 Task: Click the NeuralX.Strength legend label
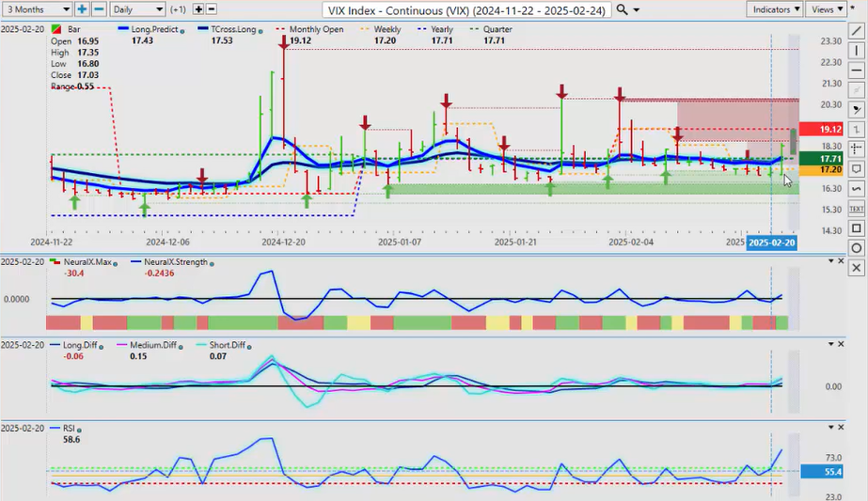pyautogui.click(x=176, y=262)
